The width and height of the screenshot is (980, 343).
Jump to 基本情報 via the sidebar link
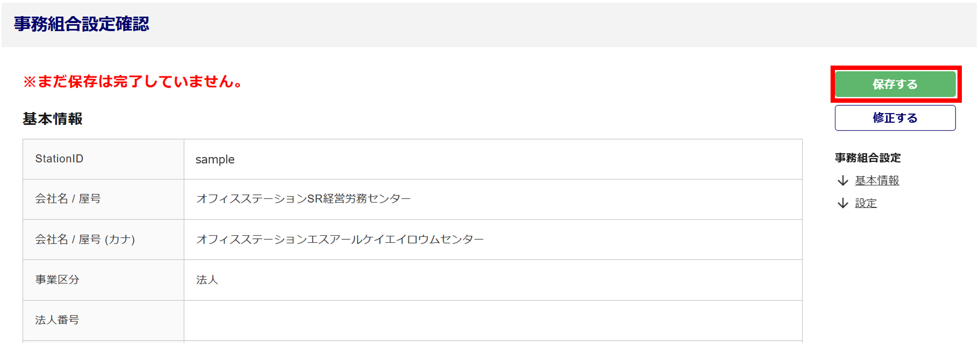click(877, 181)
